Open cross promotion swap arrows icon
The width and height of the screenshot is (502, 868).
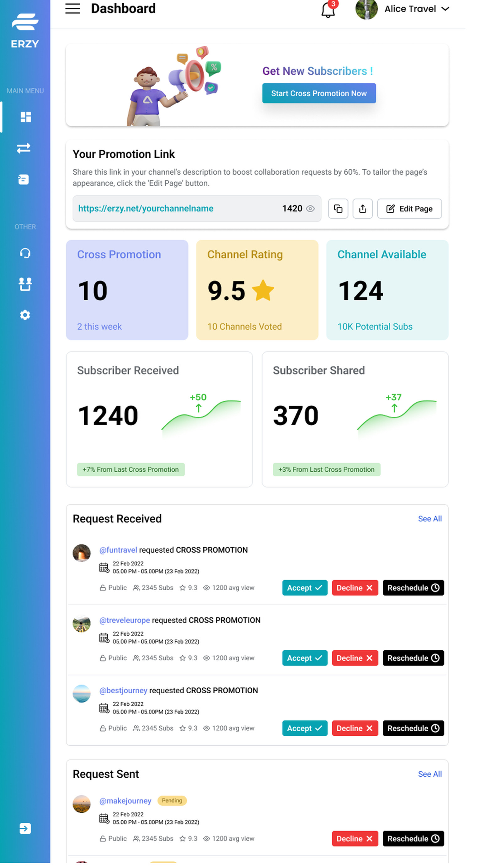click(x=24, y=148)
